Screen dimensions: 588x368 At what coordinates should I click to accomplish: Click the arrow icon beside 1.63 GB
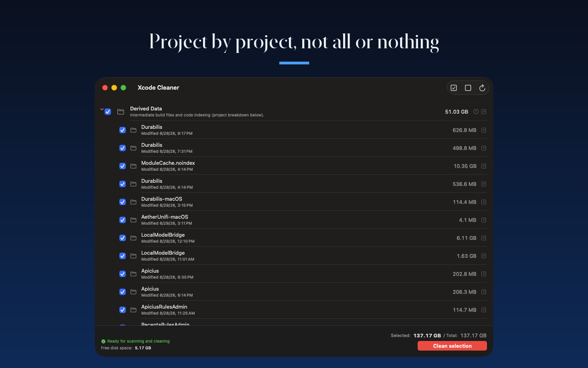(484, 256)
